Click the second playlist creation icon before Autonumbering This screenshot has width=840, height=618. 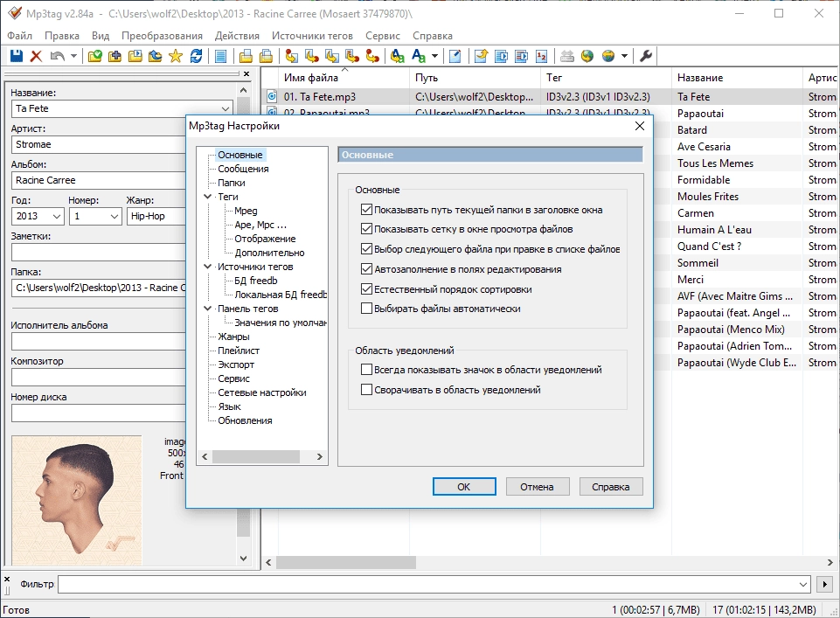[521, 56]
